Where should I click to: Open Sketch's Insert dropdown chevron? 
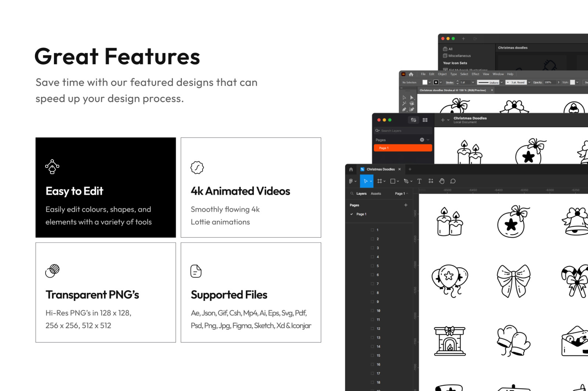click(x=448, y=120)
